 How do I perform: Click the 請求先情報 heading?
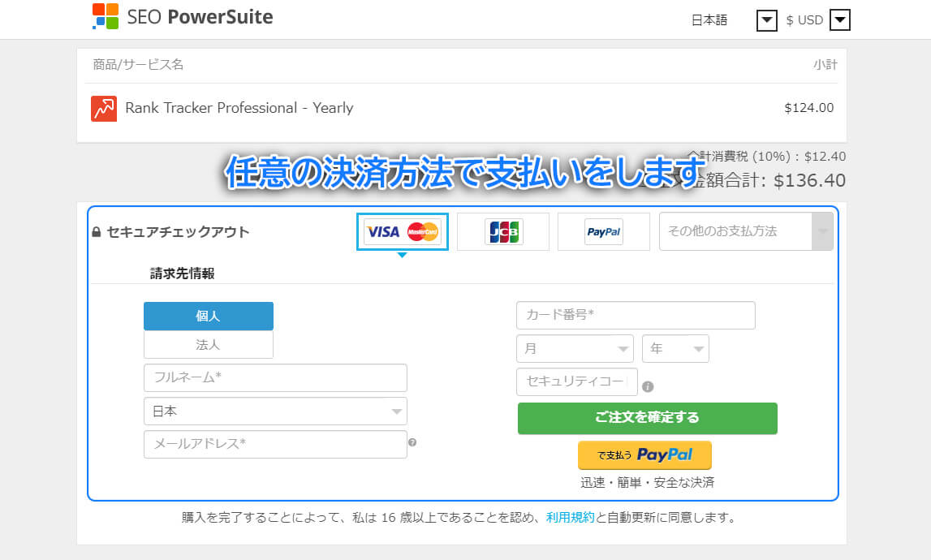(x=183, y=274)
